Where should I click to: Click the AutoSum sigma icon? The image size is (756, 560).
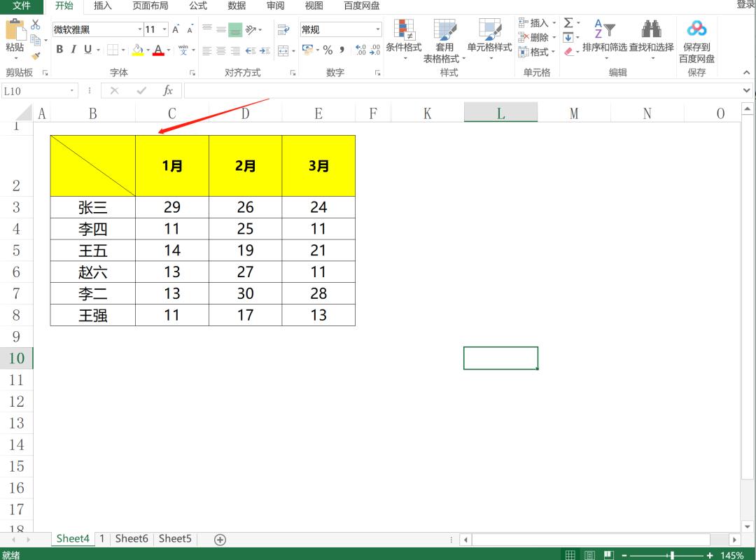pyautogui.click(x=568, y=23)
